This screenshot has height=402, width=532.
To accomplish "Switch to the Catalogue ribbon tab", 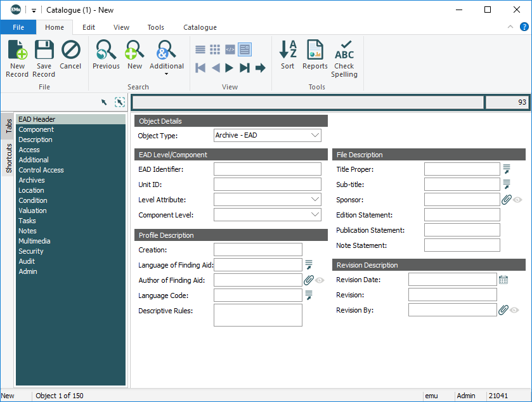I will [200, 27].
